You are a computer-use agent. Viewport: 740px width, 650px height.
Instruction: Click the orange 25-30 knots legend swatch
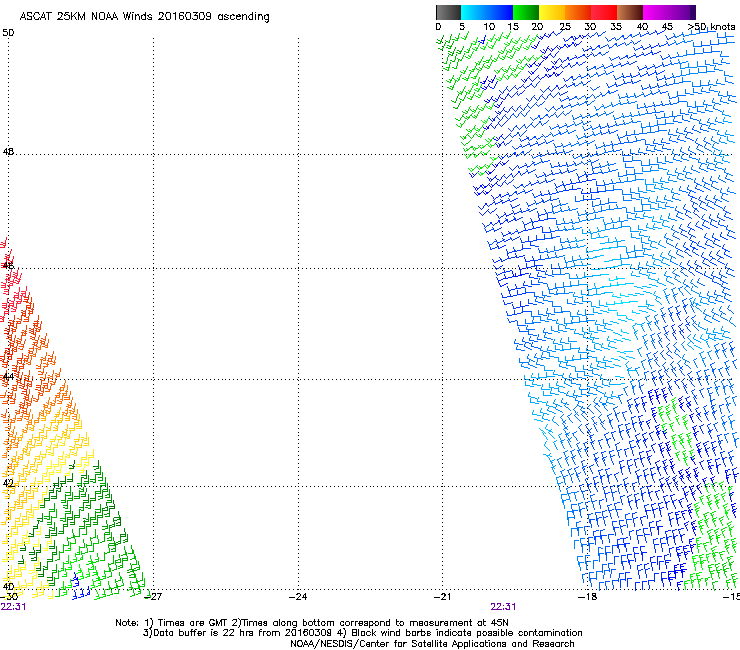tap(578, 12)
